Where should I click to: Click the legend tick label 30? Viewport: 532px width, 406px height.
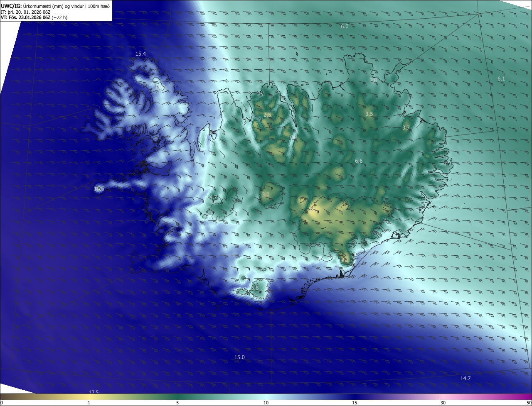coord(443,403)
